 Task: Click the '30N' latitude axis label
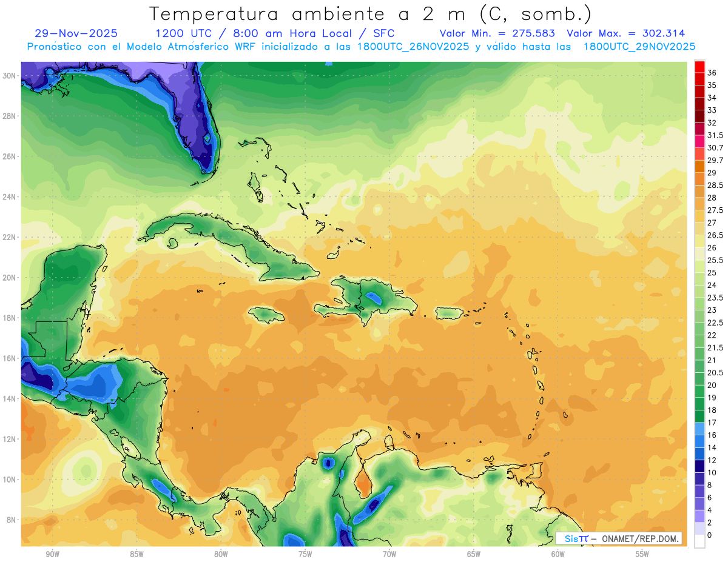tap(9, 76)
